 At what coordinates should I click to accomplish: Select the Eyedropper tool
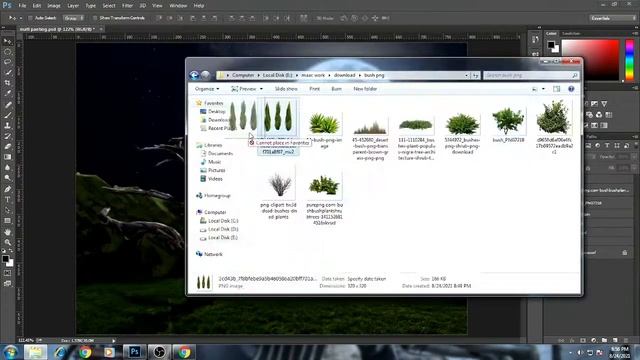point(7,93)
